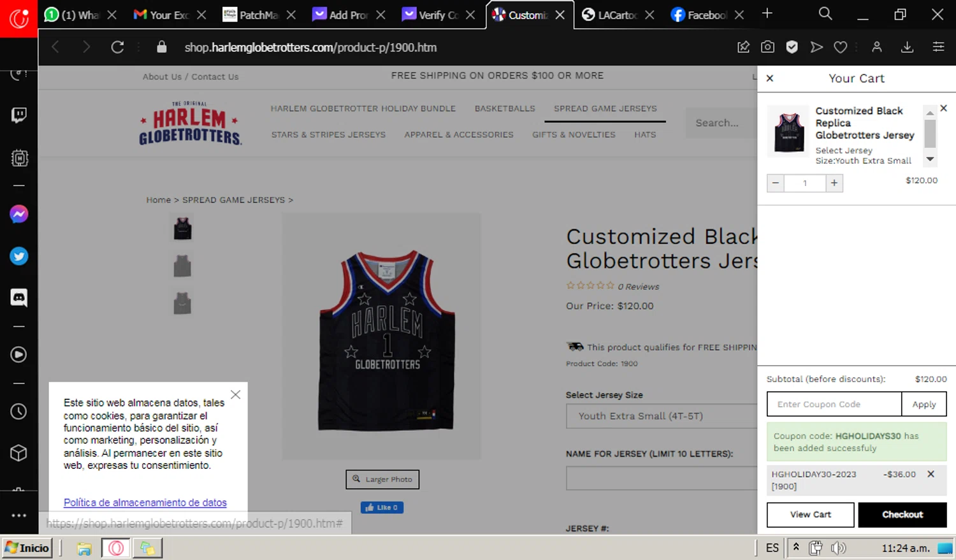956x560 pixels.
Task: Click the cart quantity field
Action: (x=805, y=183)
